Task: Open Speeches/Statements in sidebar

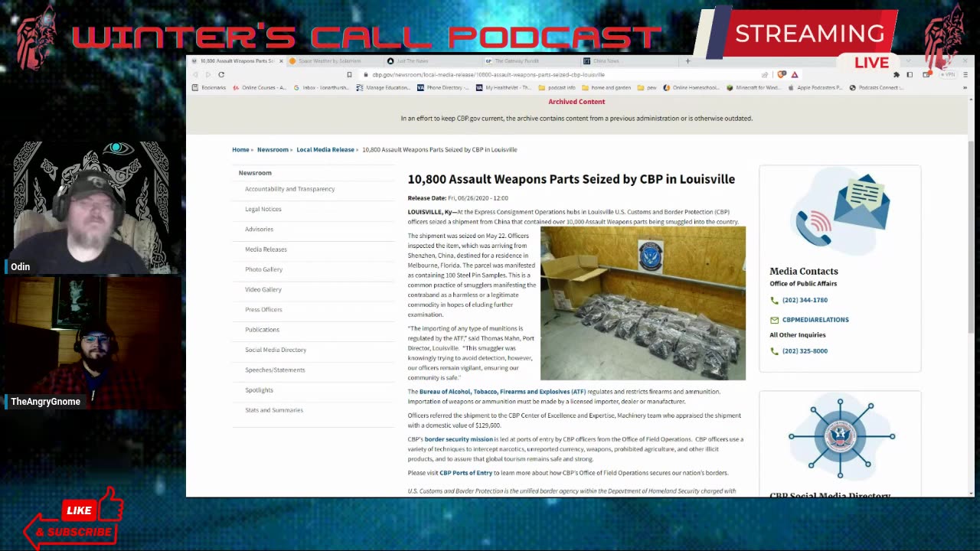Action: click(275, 370)
